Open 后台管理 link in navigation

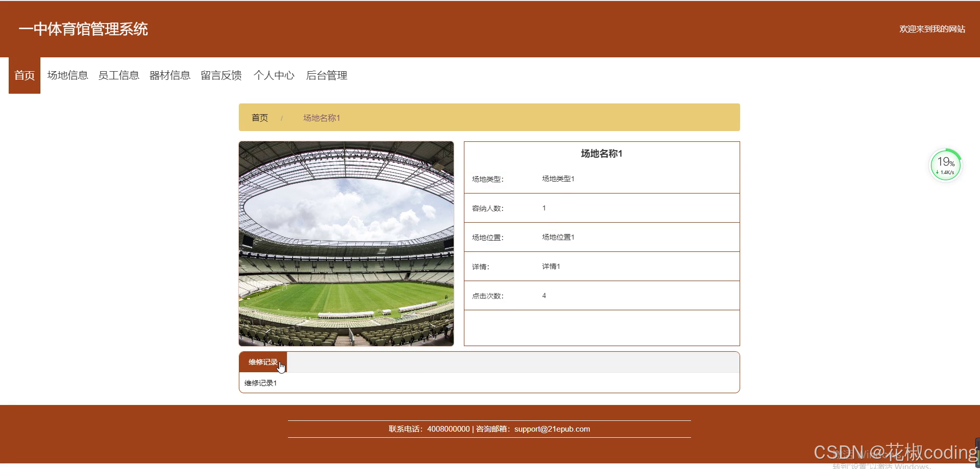click(326, 75)
